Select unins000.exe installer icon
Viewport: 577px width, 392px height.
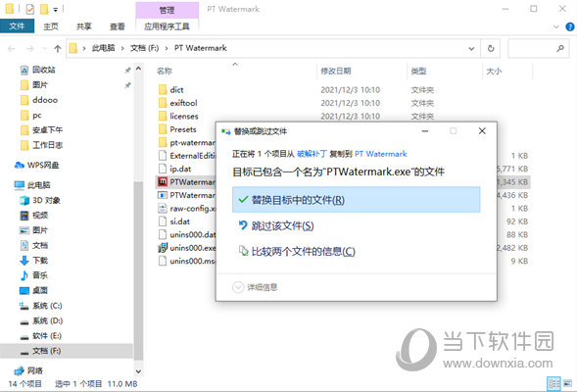point(163,248)
